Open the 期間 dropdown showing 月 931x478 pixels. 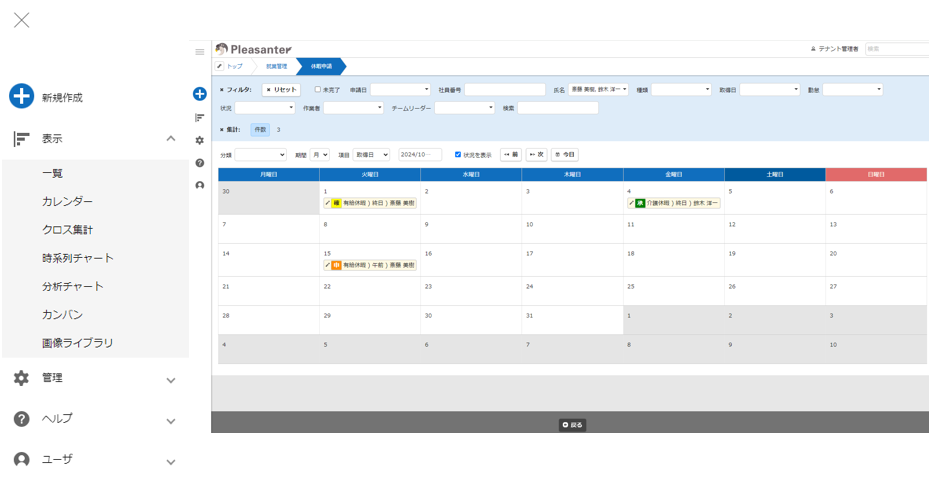[319, 155]
